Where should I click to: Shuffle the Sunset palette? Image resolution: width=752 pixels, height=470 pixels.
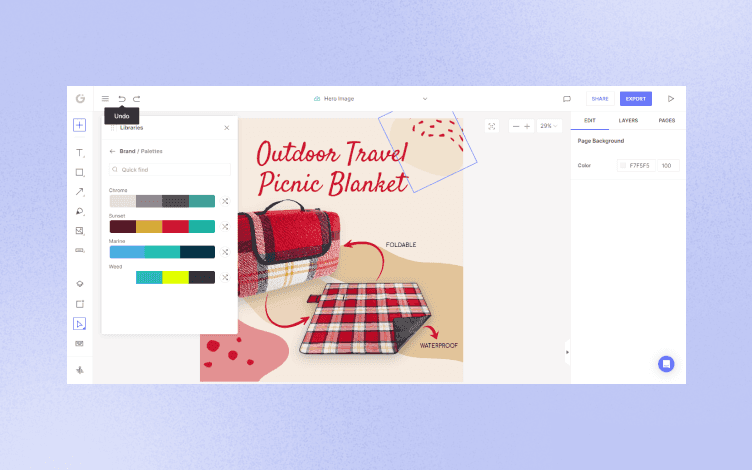(x=225, y=226)
